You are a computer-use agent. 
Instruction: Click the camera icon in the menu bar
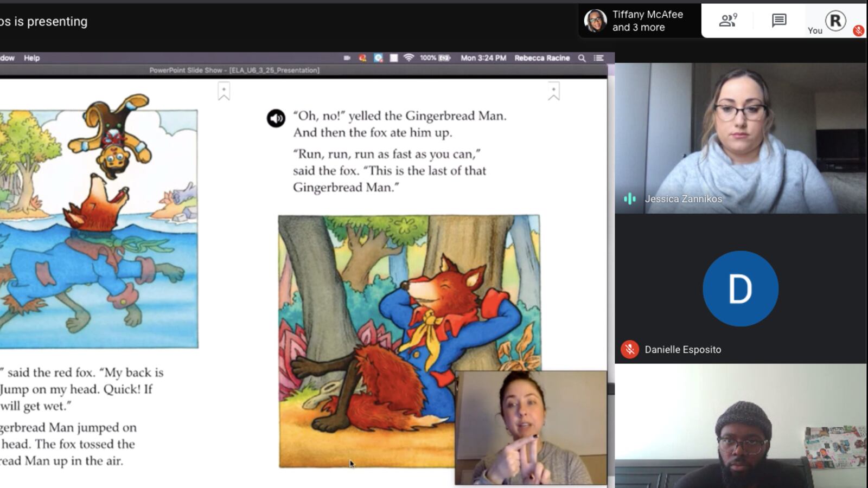coord(347,58)
